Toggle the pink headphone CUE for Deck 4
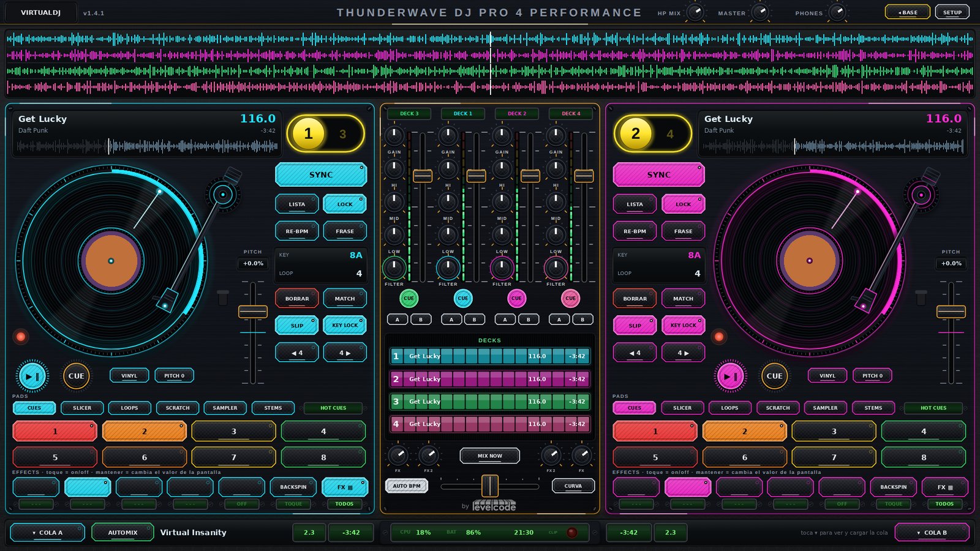The width and height of the screenshot is (980, 551). pos(570,298)
